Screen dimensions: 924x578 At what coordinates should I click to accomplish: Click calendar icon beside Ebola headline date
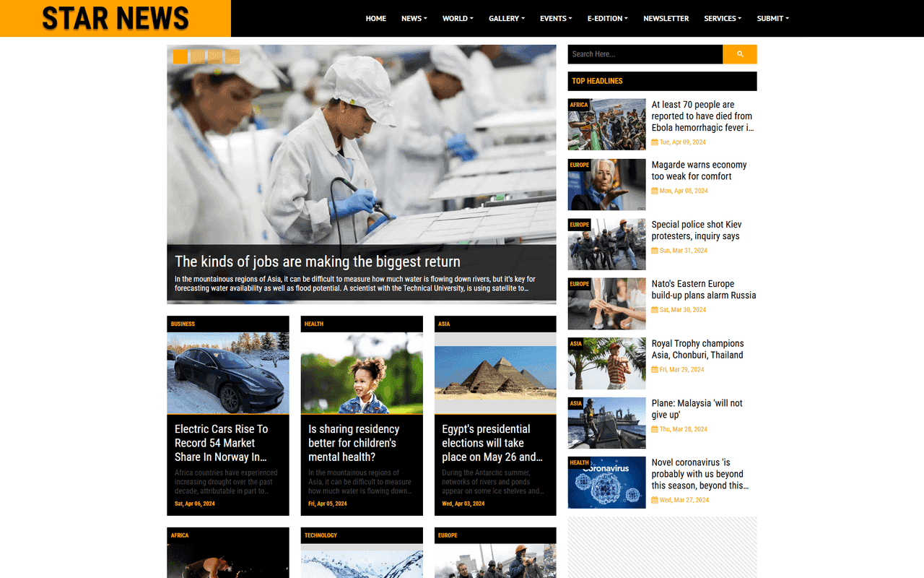(654, 142)
